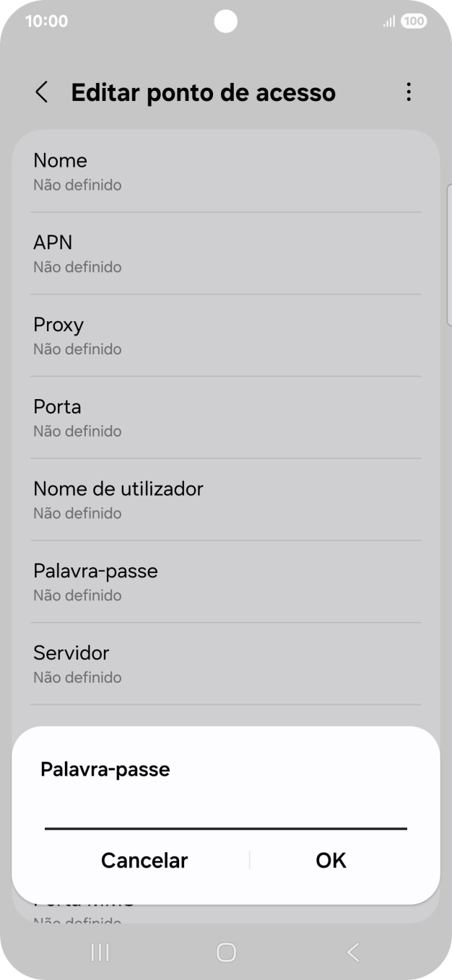
Task: Tap the Back navigation icon
Action: tap(352, 953)
